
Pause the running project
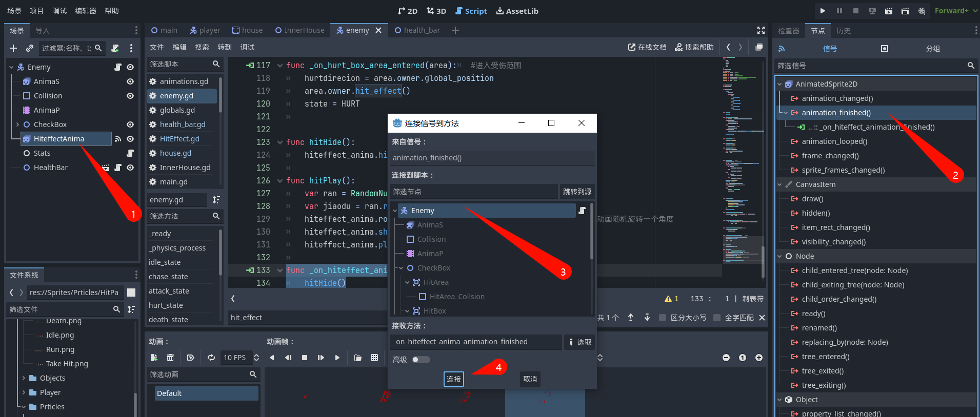pos(839,11)
